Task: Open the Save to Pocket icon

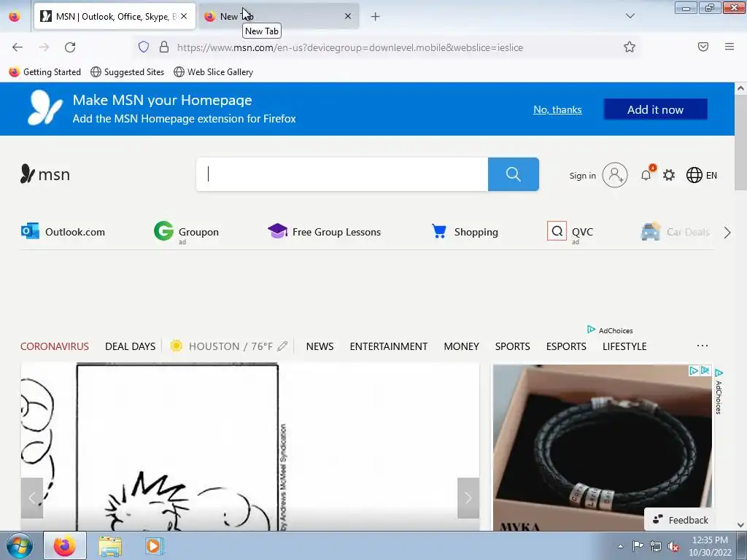Action: point(703,47)
